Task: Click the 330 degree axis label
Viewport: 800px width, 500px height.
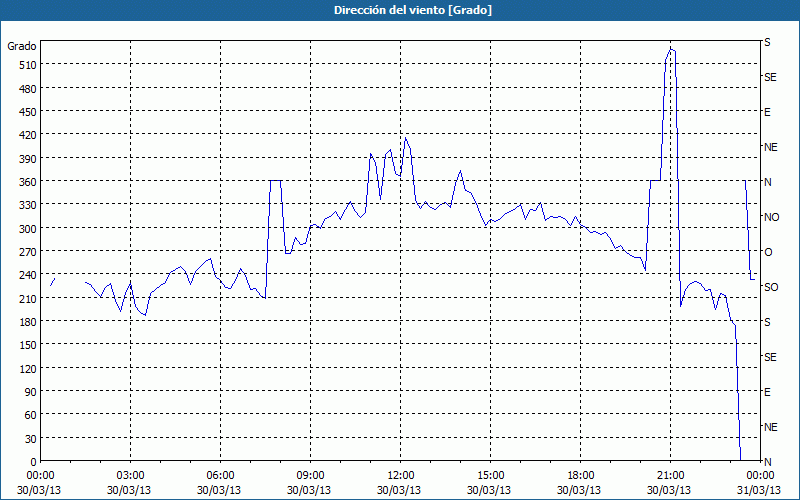Action: (x=28, y=205)
